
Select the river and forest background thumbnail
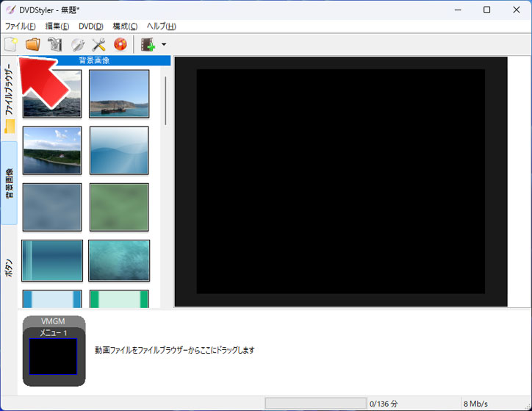pyautogui.click(x=52, y=150)
